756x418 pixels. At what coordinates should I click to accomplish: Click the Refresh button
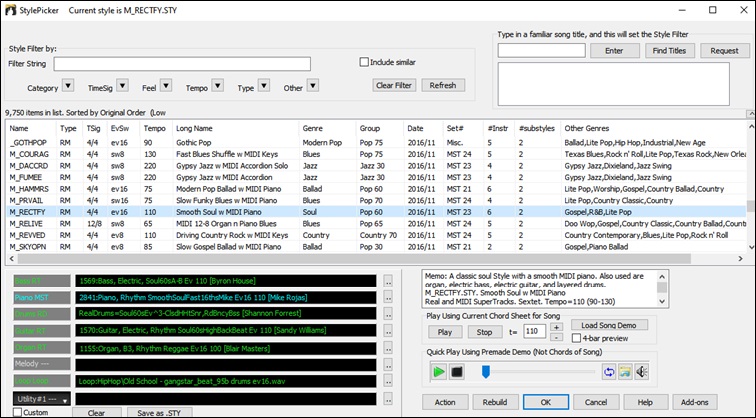pos(443,85)
